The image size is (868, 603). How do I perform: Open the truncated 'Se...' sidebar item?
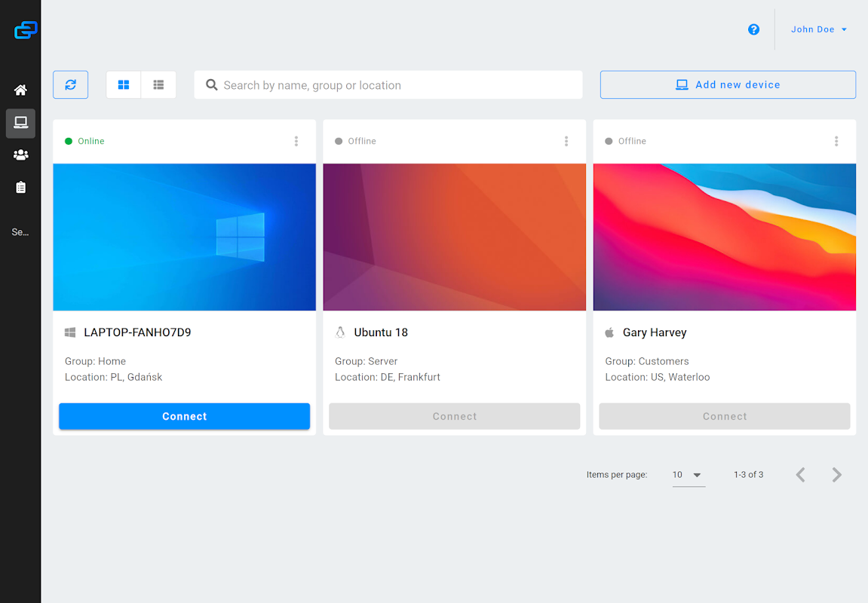(20, 232)
